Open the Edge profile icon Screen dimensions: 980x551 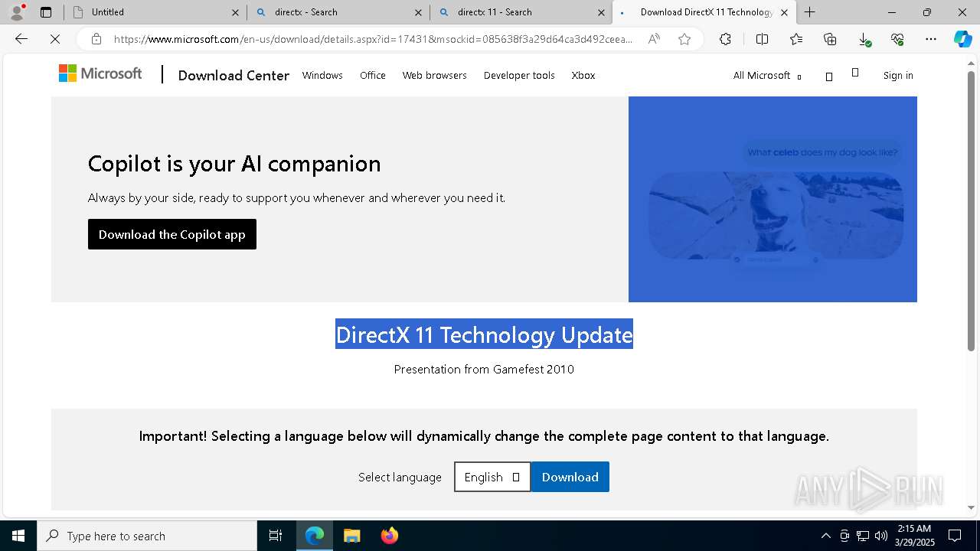[17, 12]
